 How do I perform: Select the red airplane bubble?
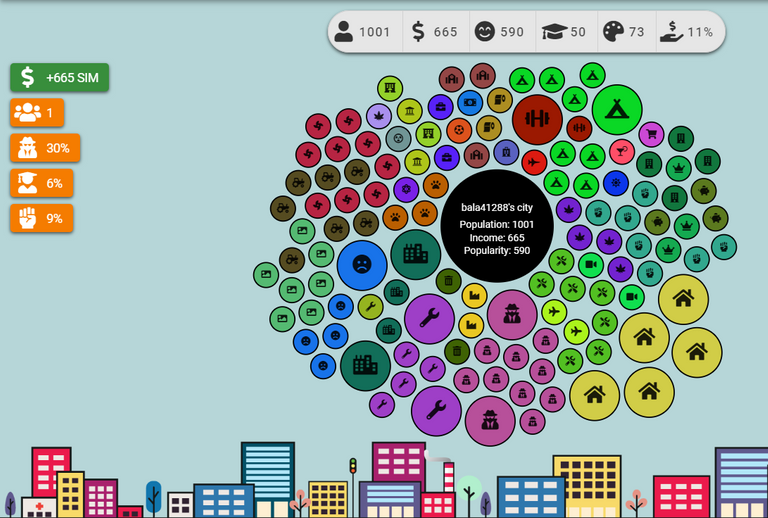534,163
